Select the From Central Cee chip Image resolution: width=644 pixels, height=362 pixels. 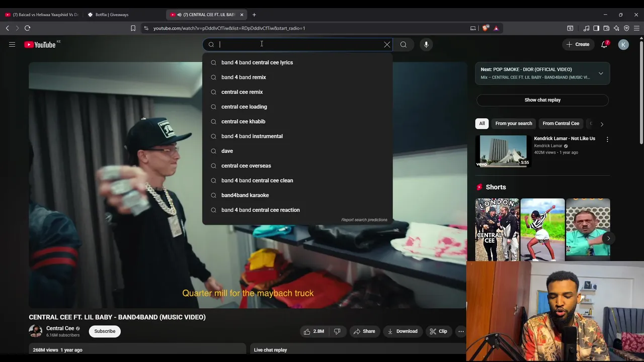[561, 123]
